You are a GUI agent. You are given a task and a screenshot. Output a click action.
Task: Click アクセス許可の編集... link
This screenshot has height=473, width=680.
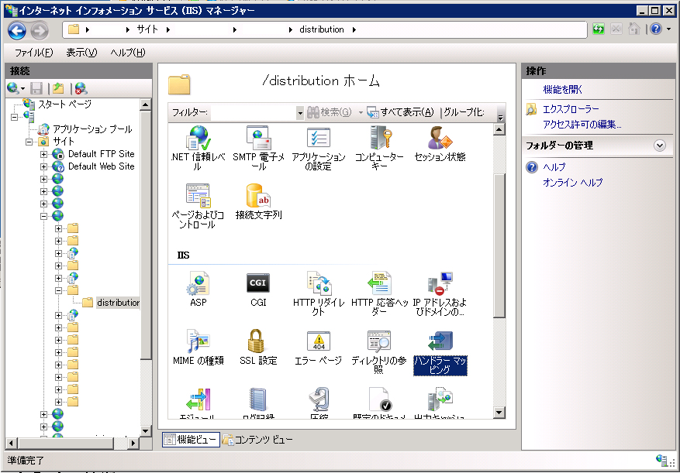[582, 125]
